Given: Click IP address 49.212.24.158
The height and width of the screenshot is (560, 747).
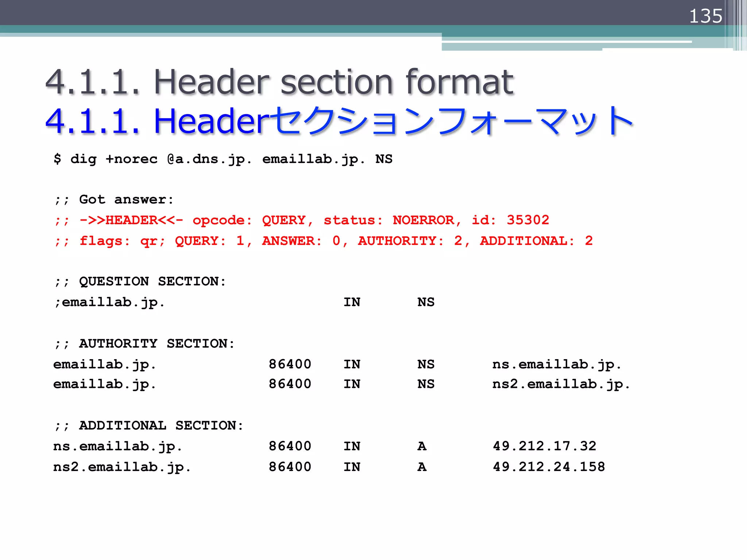Looking at the screenshot, I should [x=549, y=467].
